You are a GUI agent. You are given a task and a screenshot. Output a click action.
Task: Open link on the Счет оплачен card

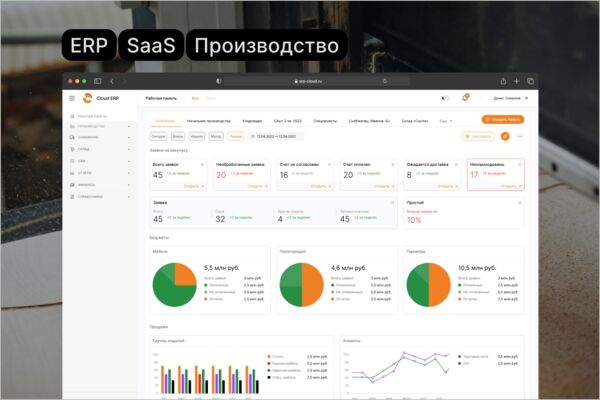384,186
